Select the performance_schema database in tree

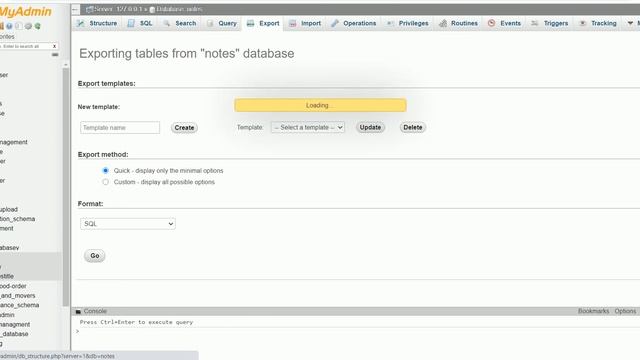[20, 305]
